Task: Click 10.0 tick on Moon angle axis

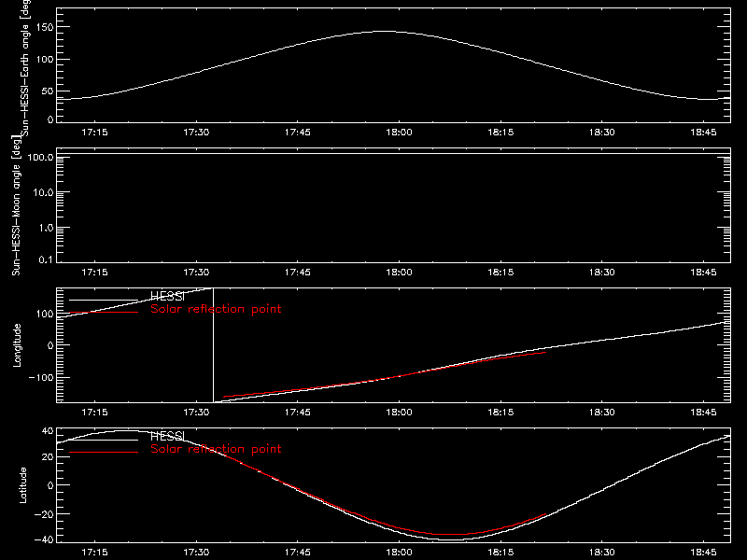Action: pyautogui.click(x=43, y=192)
